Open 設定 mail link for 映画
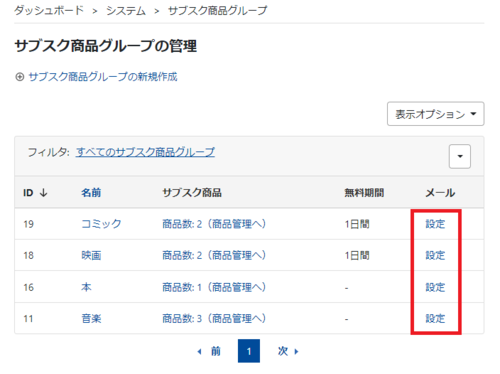This screenshot has width=500, height=374. coord(435,255)
